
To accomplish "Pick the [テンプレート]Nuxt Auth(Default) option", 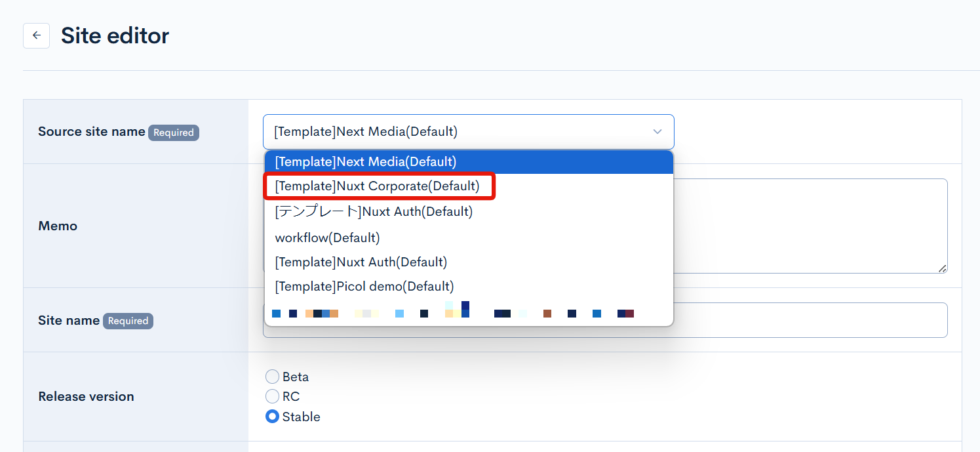I will click(x=374, y=212).
